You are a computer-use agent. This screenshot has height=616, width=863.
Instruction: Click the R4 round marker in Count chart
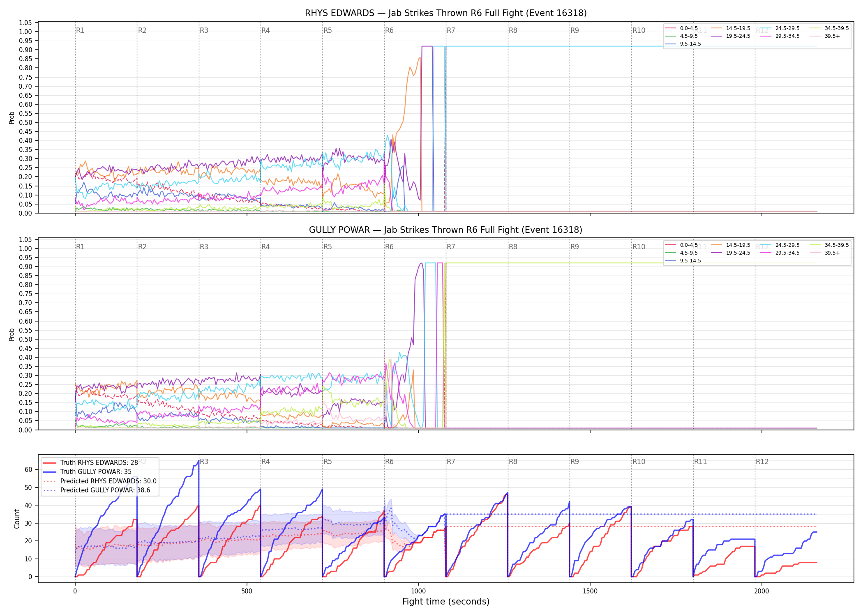tap(265, 462)
